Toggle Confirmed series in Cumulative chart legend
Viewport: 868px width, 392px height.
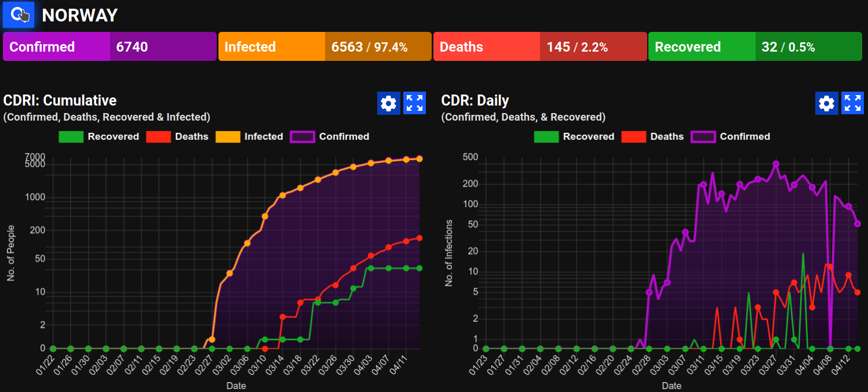(x=330, y=137)
